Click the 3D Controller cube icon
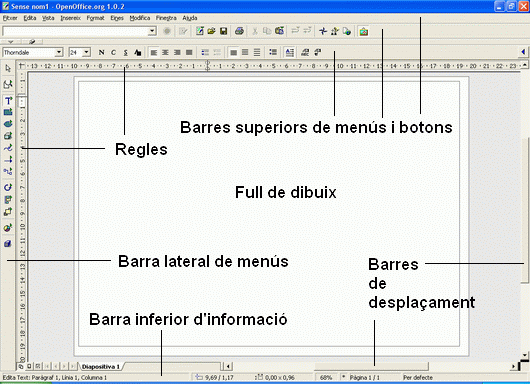 [8, 243]
